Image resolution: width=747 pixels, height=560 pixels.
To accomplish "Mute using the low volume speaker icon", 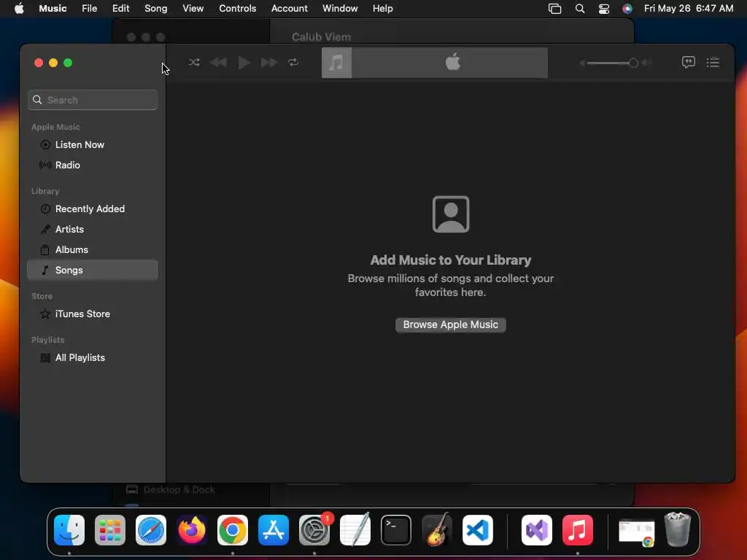I will 582,63.
